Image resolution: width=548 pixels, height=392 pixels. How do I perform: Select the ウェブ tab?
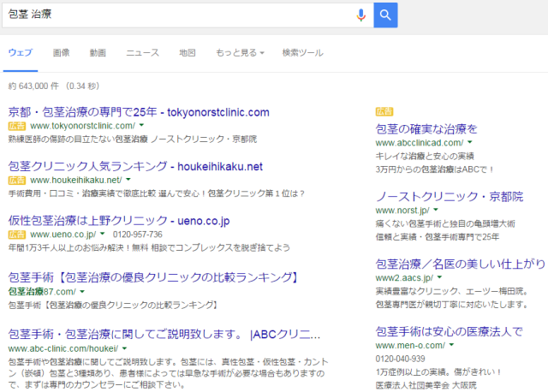point(21,53)
